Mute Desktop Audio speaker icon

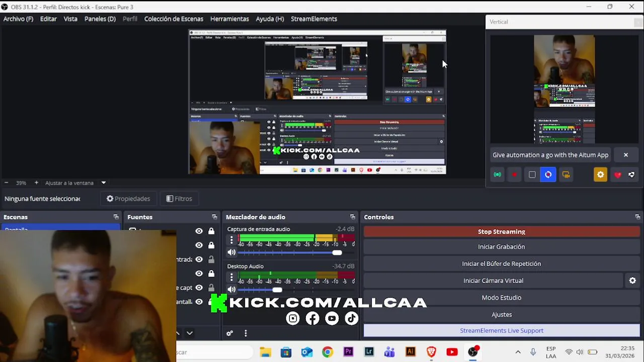pyautogui.click(x=231, y=290)
